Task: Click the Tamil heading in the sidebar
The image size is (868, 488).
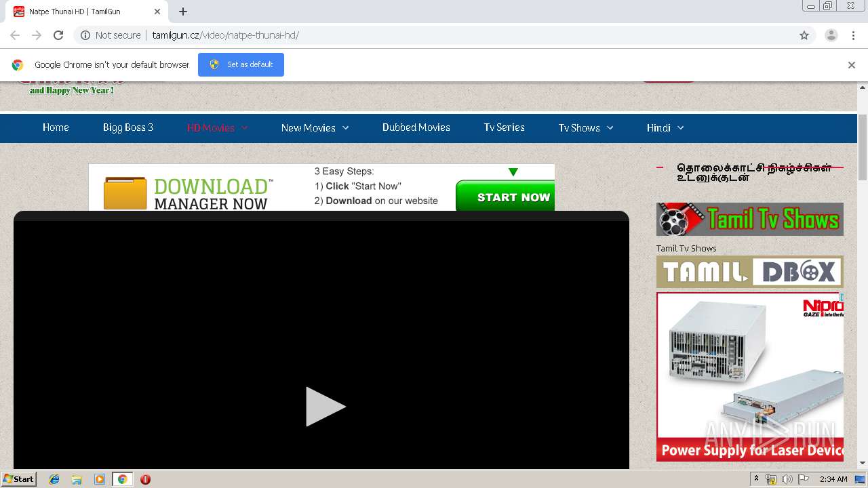Action: click(x=754, y=173)
